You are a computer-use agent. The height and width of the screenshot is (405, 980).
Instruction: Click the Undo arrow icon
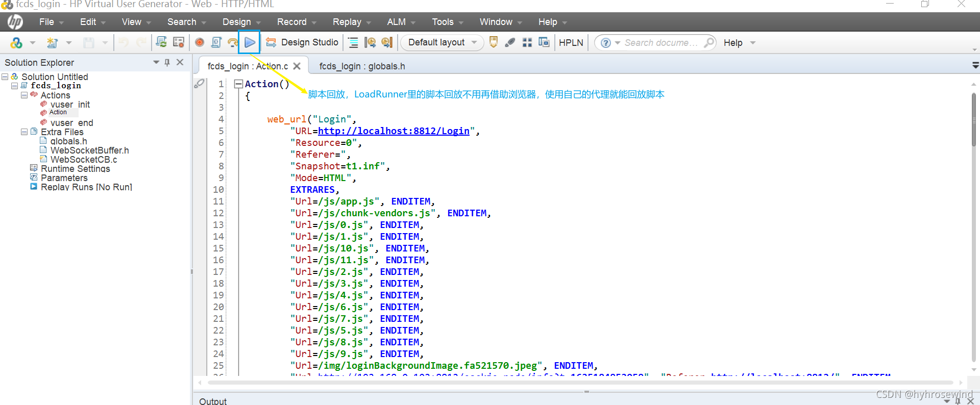click(x=124, y=42)
